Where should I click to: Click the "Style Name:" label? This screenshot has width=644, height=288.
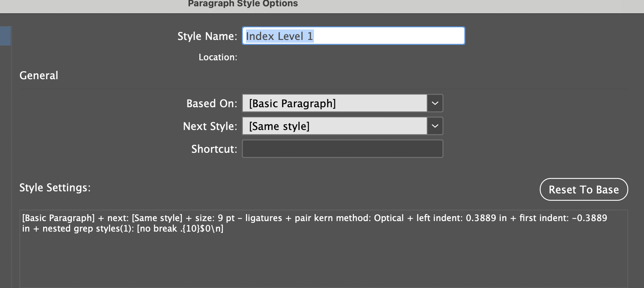[x=207, y=36]
